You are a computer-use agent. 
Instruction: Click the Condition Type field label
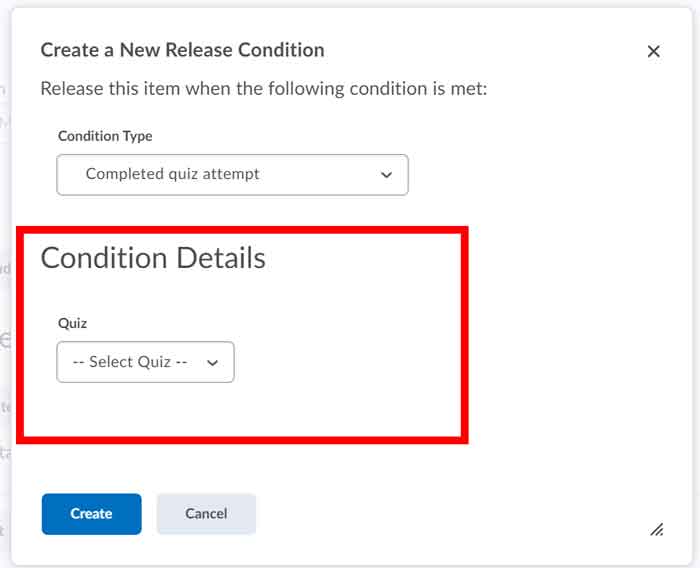tap(105, 135)
